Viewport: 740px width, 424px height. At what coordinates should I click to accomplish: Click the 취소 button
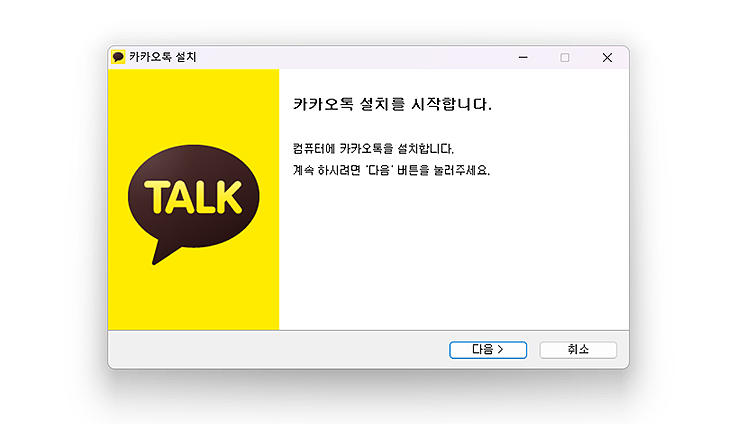click(x=578, y=350)
